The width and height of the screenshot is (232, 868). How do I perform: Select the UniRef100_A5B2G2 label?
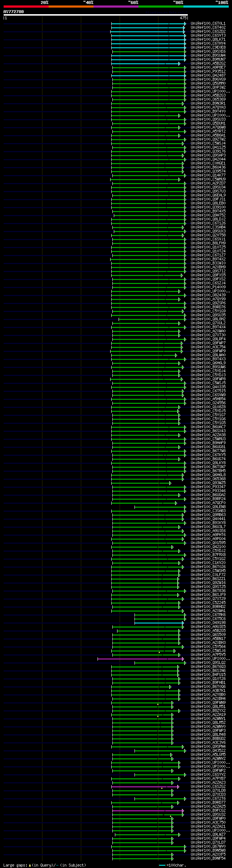tap(208, 63)
